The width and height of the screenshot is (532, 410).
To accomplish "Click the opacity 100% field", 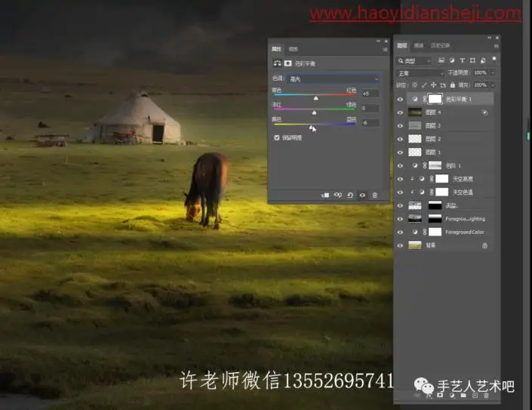I will click(480, 72).
